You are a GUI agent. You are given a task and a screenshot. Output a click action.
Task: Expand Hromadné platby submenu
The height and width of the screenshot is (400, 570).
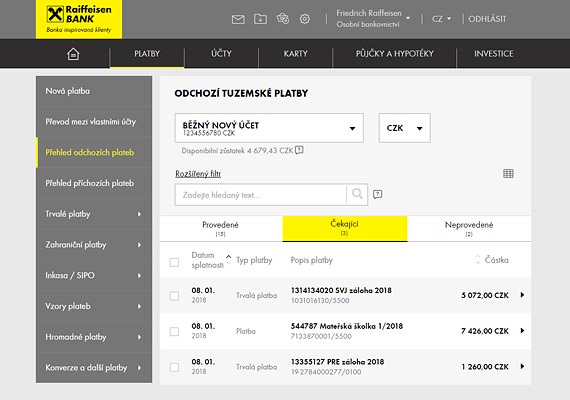click(x=94, y=337)
